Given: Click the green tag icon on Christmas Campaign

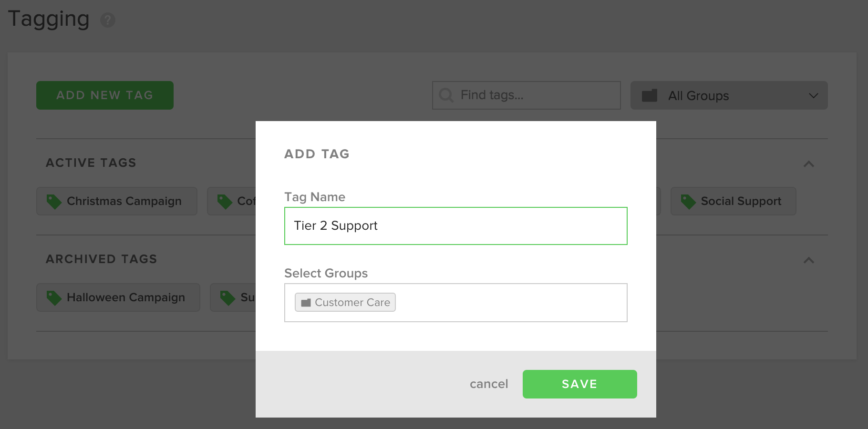Looking at the screenshot, I should pyautogui.click(x=54, y=202).
